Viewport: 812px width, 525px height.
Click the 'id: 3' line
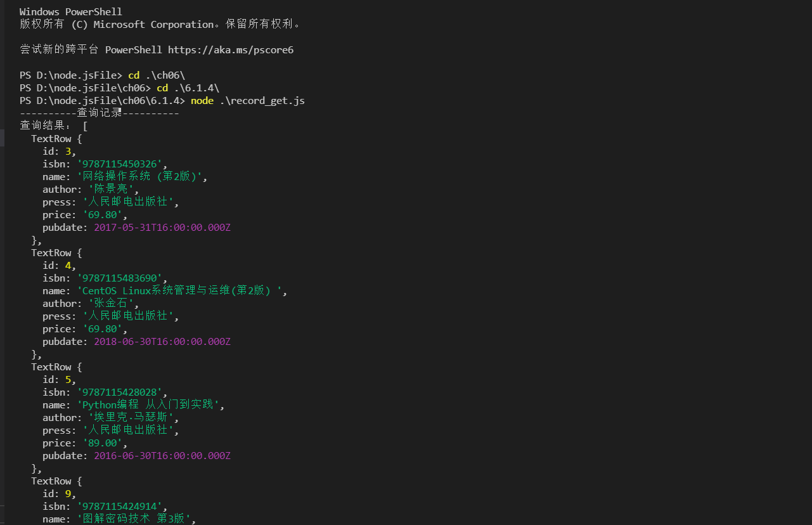60,151
